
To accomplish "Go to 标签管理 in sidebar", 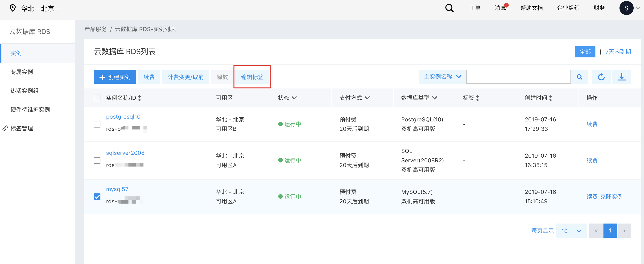I will click(22, 128).
